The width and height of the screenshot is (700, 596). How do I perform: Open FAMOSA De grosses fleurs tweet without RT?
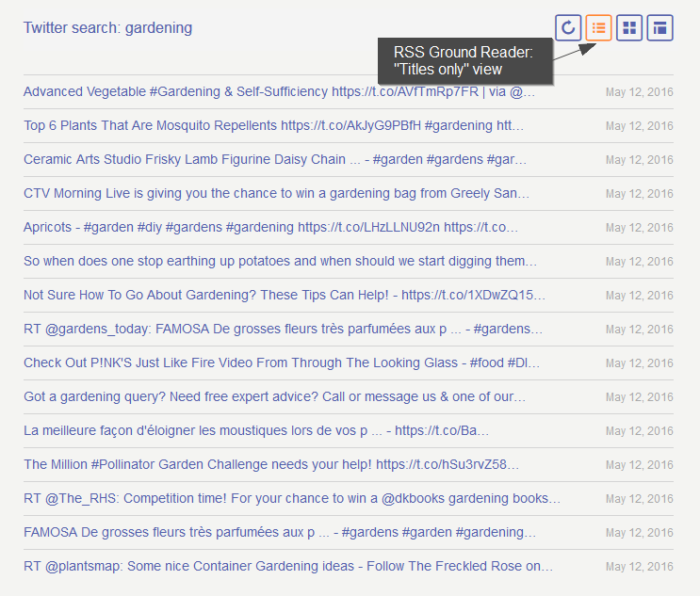point(280,532)
